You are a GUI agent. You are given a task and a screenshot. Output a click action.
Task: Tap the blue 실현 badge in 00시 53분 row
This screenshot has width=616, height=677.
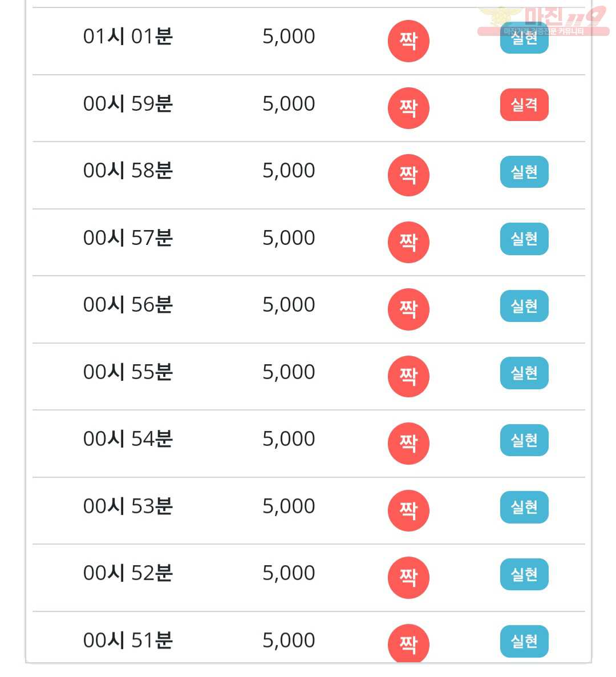[524, 507]
